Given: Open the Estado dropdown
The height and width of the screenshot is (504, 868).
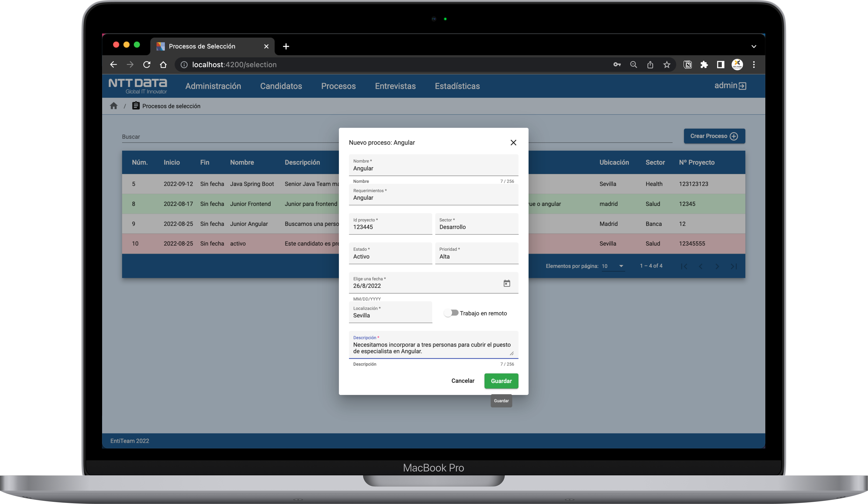Looking at the screenshot, I should click(x=390, y=256).
